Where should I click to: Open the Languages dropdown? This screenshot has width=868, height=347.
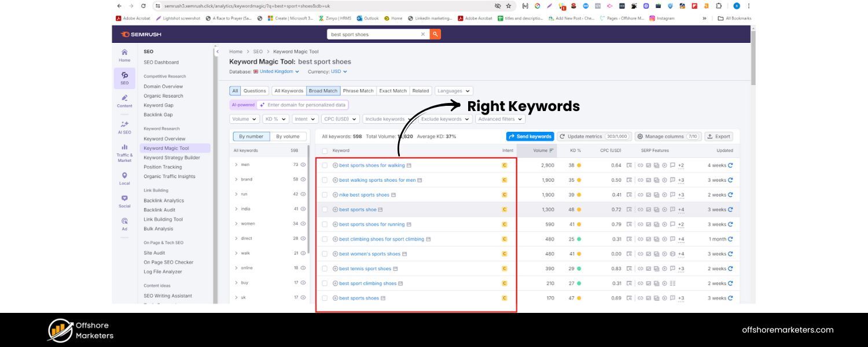pyautogui.click(x=453, y=91)
